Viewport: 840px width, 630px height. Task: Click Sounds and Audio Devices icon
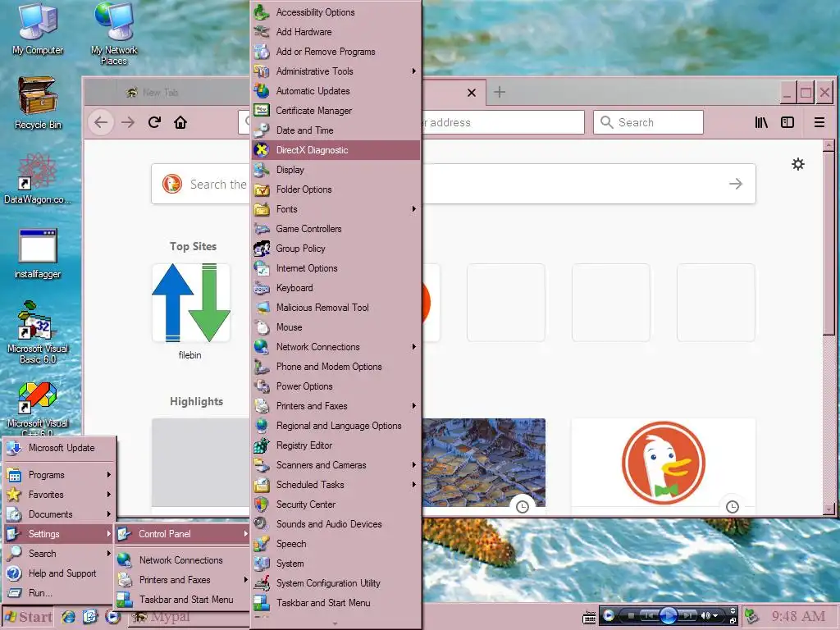point(262,524)
